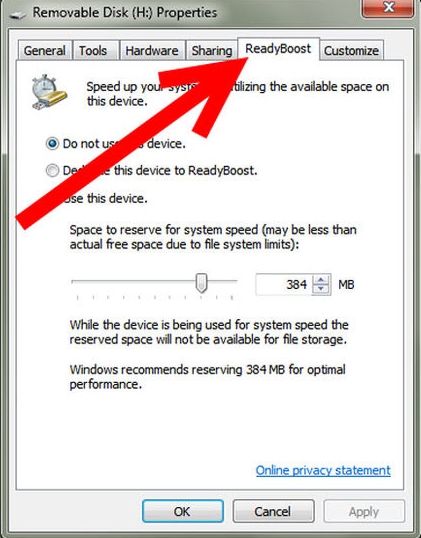
Task: Select 'Do not use this device' option
Action: 52,143
